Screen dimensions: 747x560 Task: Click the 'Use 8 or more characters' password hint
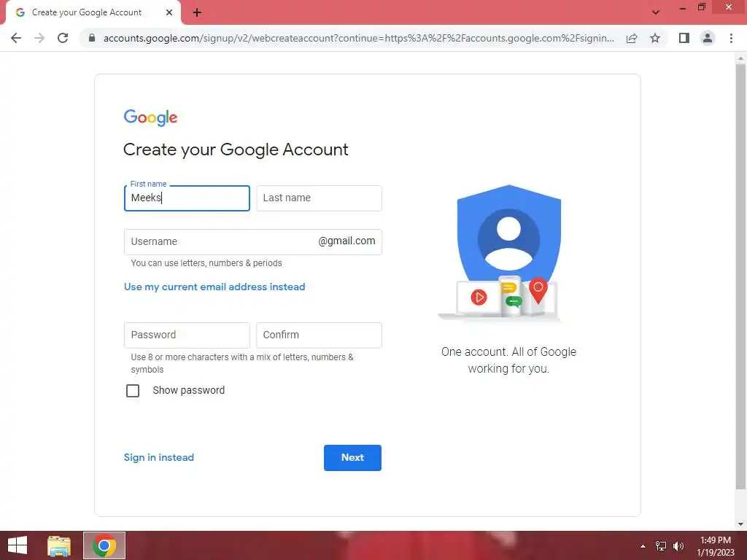pyautogui.click(x=242, y=363)
